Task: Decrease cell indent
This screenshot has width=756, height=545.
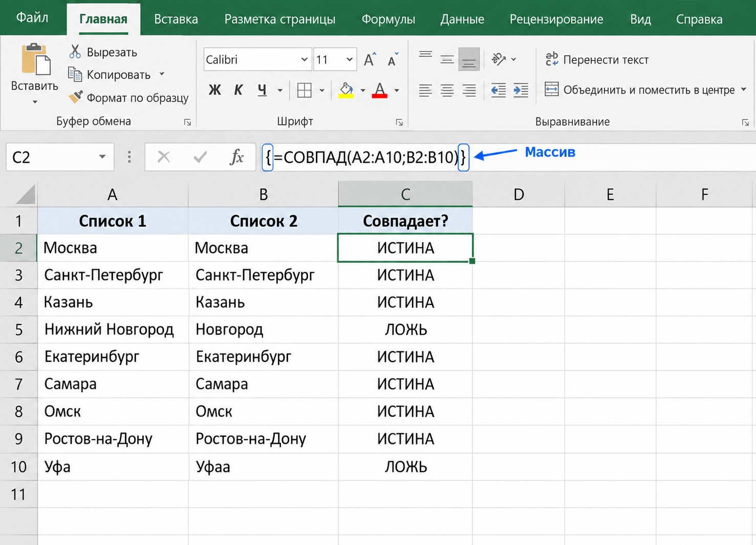Action: 499,91
